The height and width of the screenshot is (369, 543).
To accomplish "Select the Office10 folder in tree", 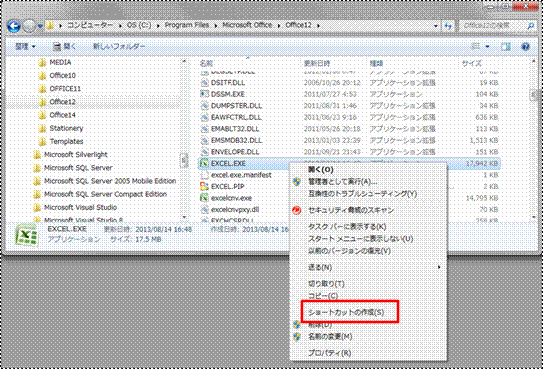I will 62,75.
